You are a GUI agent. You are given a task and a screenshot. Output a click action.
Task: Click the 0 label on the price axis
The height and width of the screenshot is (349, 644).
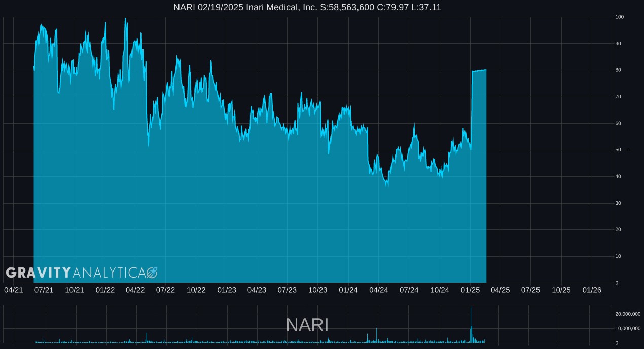coord(617,283)
